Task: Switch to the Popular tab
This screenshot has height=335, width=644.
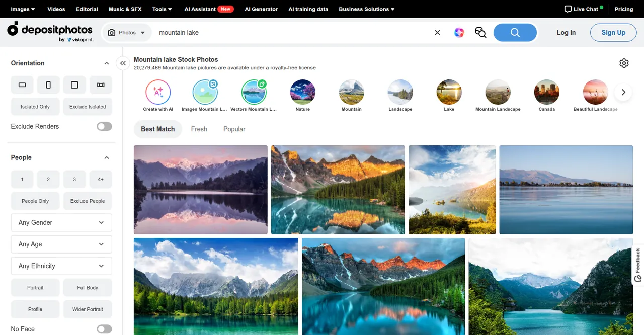Action: tap(234, 129)
